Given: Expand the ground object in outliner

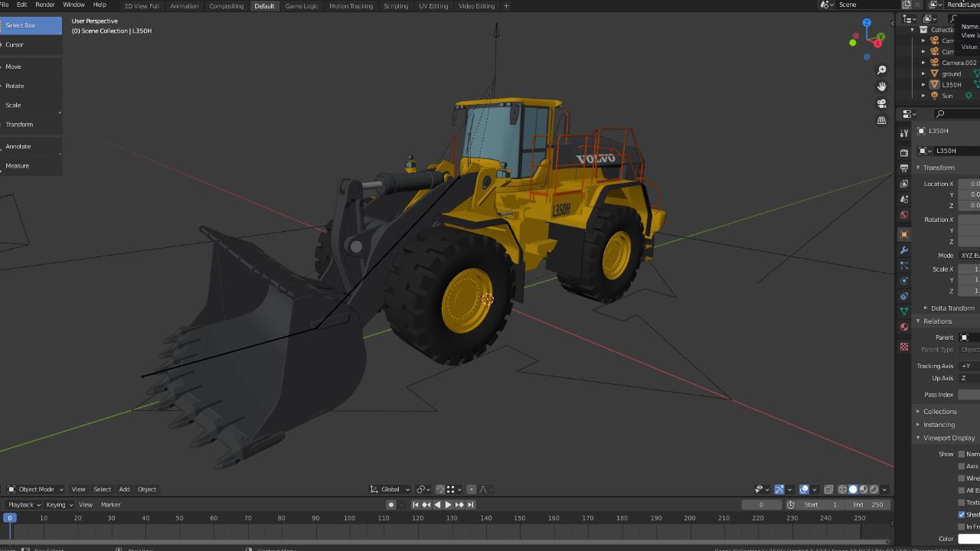Looking at the screenshot, I should pos(924,73).
